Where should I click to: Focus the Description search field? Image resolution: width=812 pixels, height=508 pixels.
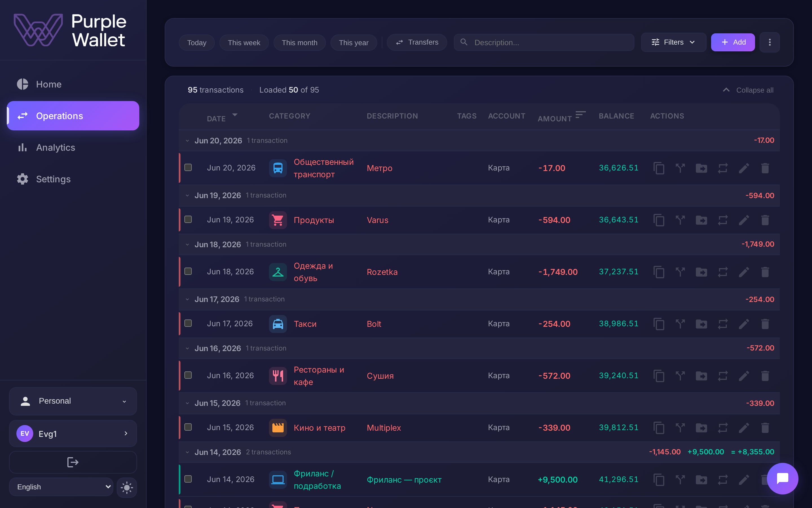544,42
